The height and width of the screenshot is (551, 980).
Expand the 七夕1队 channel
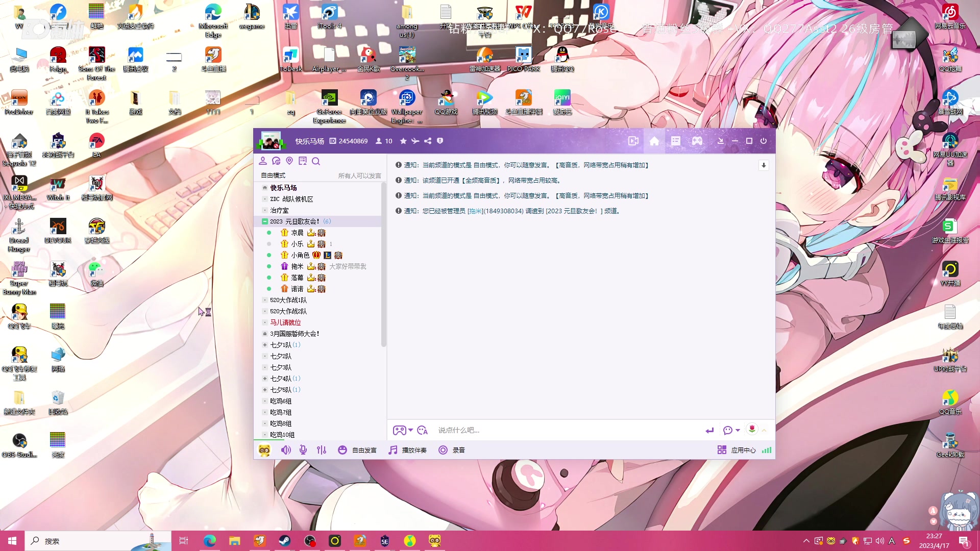[265, 345]
